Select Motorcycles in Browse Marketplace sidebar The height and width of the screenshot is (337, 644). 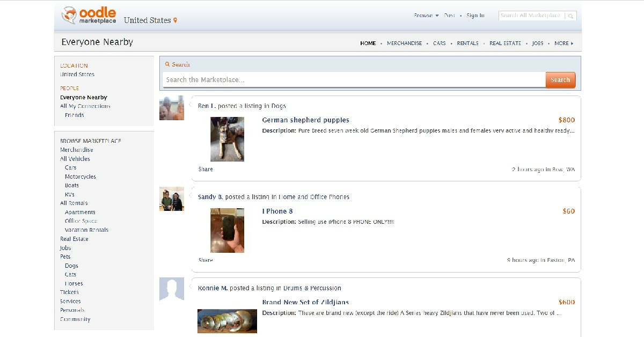pyautogui.click(x=80, y=177)
